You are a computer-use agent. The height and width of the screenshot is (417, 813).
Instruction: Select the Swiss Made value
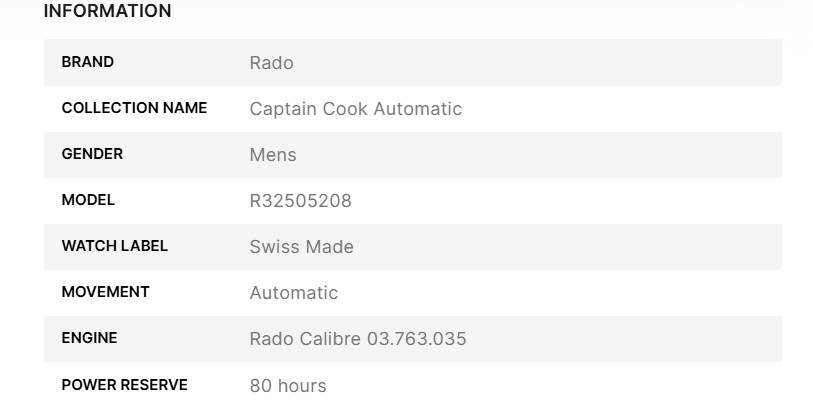tap(301, 247)
